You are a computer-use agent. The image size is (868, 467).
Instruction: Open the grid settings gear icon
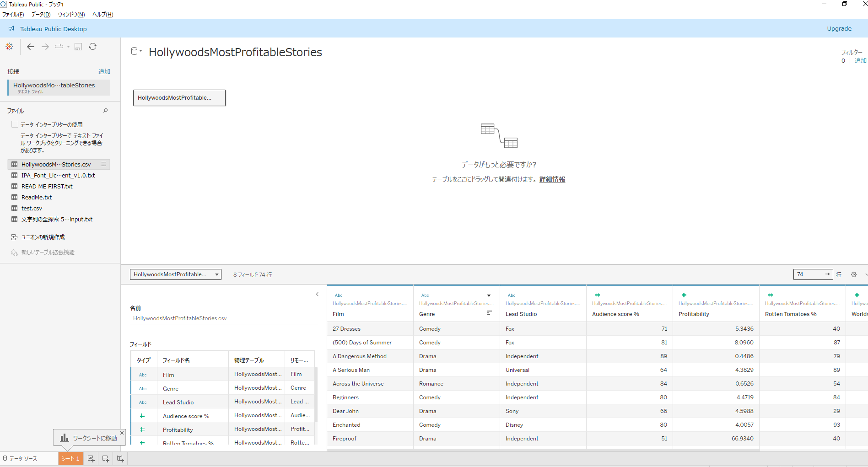tap(854, 274)
